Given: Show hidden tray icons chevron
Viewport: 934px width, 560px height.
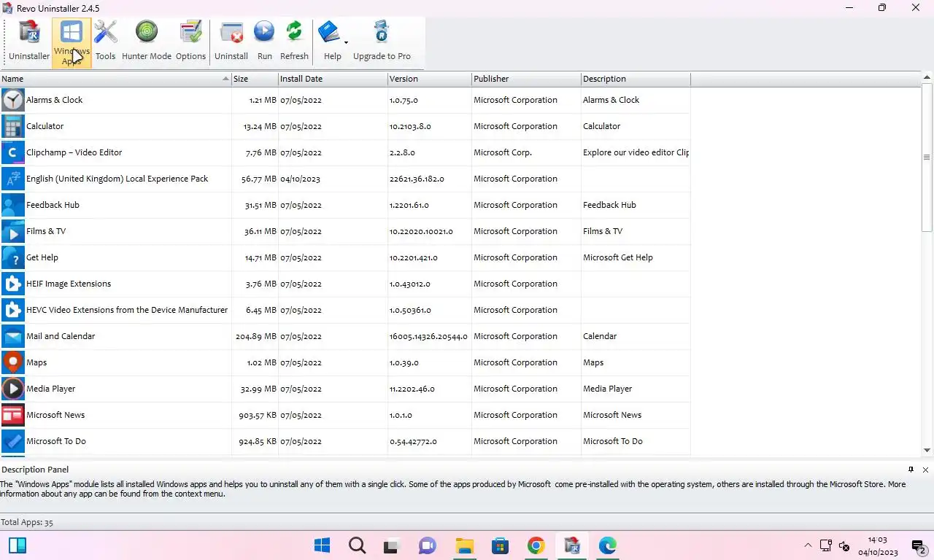Looking at the screenshot, I should point(808,545).
